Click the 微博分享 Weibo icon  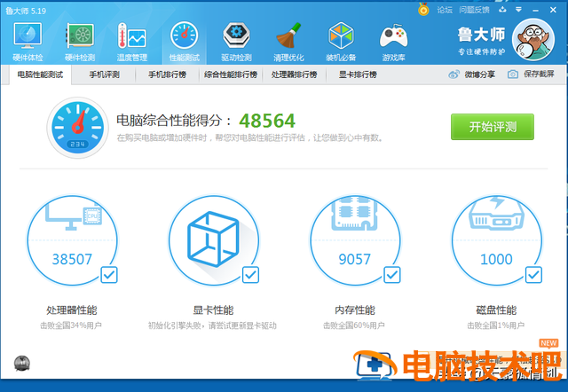pyautogui.click(x=454, y=74)
